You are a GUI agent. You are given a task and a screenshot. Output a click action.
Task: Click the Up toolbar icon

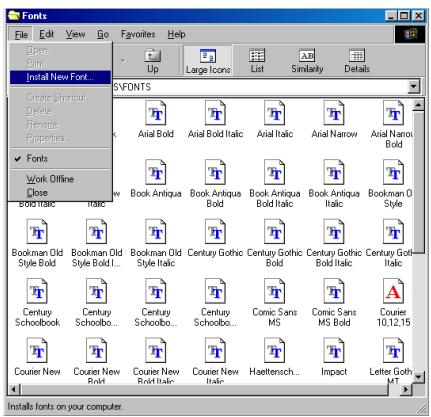point(153,61)
